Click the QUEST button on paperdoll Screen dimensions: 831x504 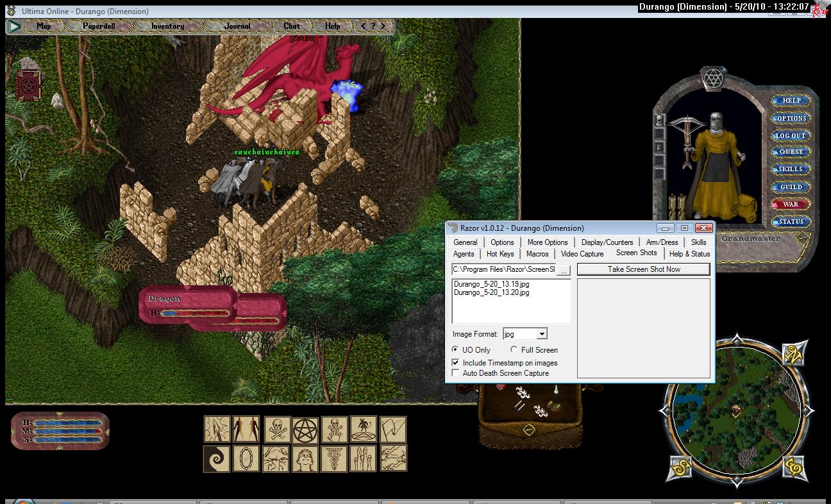coord(791,152)
